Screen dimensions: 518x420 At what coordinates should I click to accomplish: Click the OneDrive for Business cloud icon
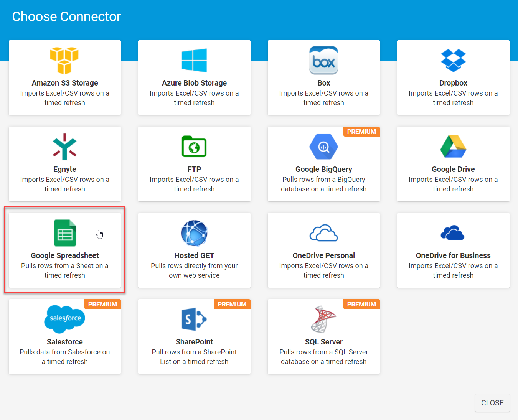pyautogui.click(x=453, y=233)
